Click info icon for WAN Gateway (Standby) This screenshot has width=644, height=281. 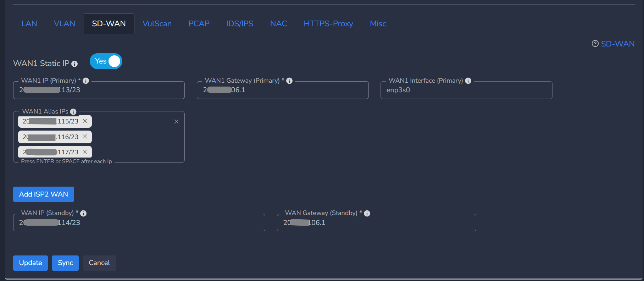click(367, 213)
